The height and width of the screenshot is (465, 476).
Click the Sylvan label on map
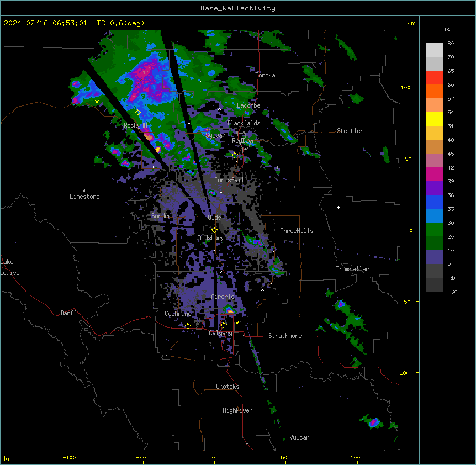pos(215,135)
